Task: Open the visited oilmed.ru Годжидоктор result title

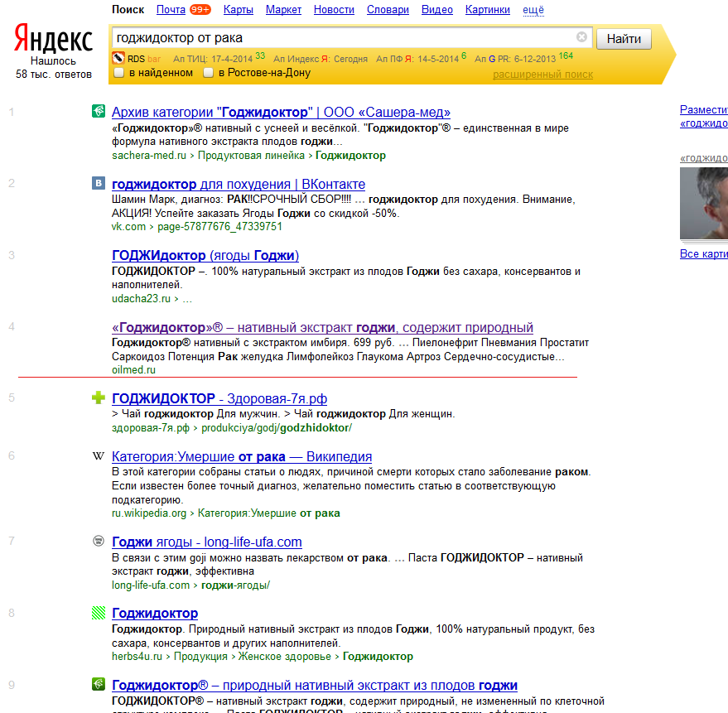Action: pos(322,327)
